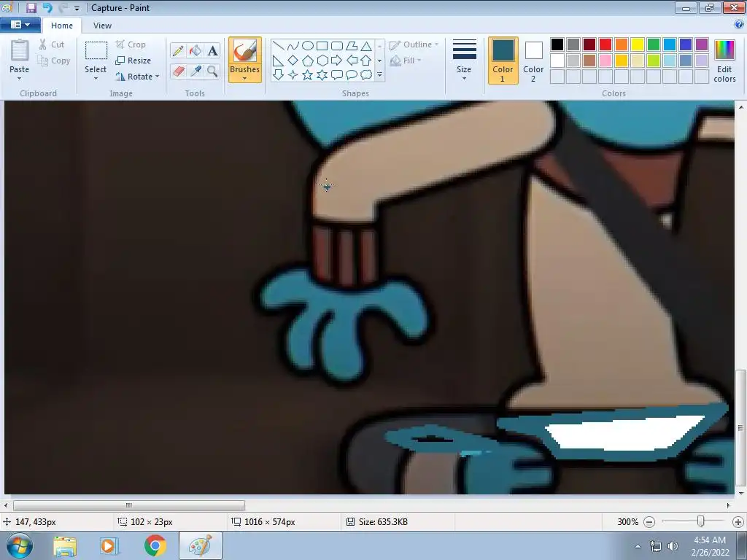Choose the Hexagon shape
This screenshot has width=747, height=560.
coord(322,61)
